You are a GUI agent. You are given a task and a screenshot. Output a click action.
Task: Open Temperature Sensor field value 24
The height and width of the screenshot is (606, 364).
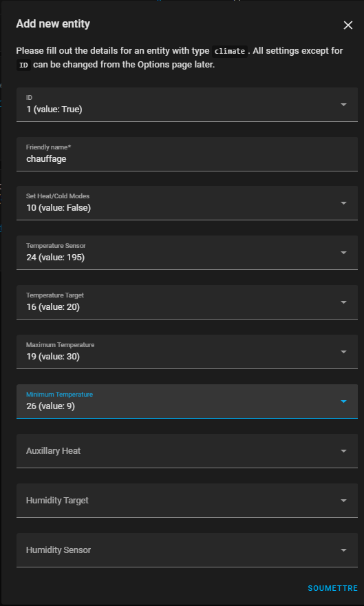click(187, 252)
